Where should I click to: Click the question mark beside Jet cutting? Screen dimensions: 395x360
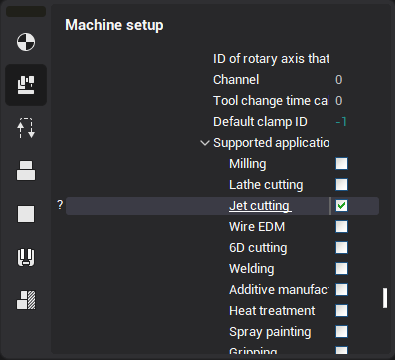pos(60,205)
